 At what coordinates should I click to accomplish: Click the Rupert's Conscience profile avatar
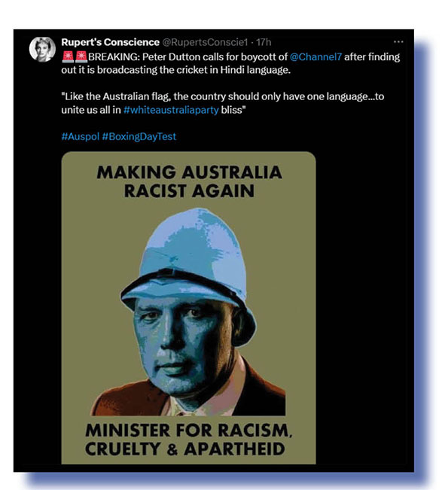click(42, 50)
